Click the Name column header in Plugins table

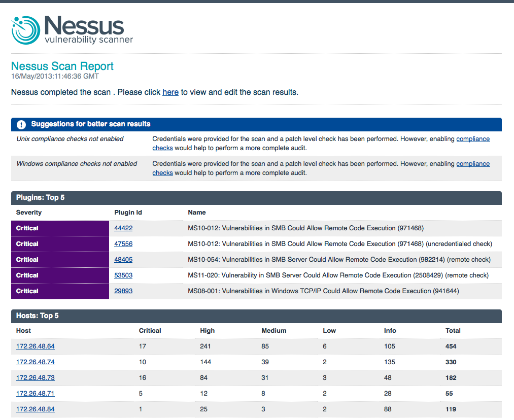(197, 213)
